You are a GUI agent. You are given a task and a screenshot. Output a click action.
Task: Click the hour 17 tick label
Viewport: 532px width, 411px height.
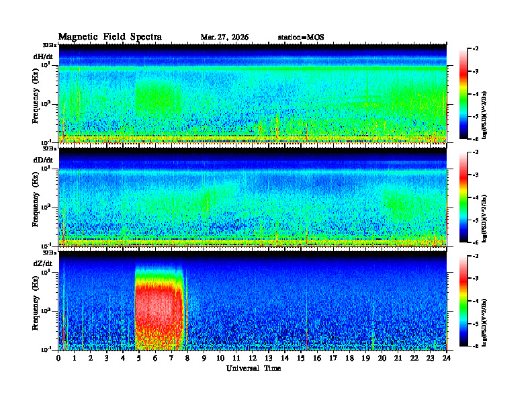point(334,359)
